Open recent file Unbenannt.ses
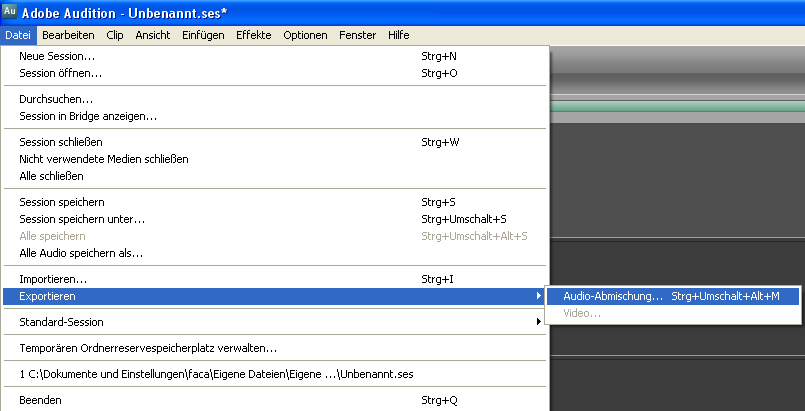This screenshot has width=805, height=411. tap(275, 374)
